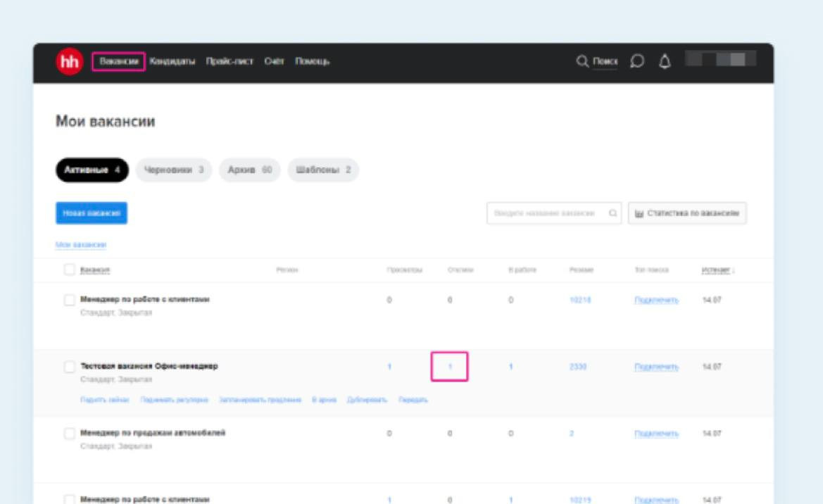Viewport: 823px width, 504px height.
Task: Toggle the select-all checkbox in table header
Action: pyautogui.click(x=69, y=270)
